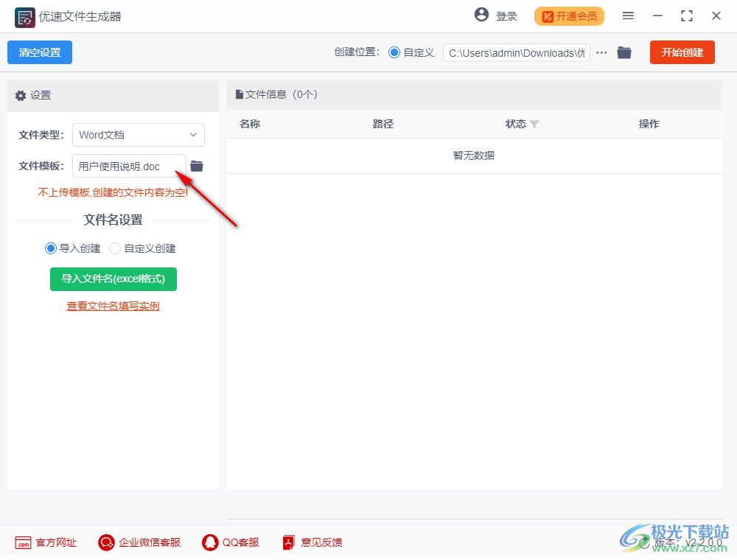The width and height of the screenshot is (737, 560).
Task: Switch to 自定义创建 mode
Action: pos(115,248)
